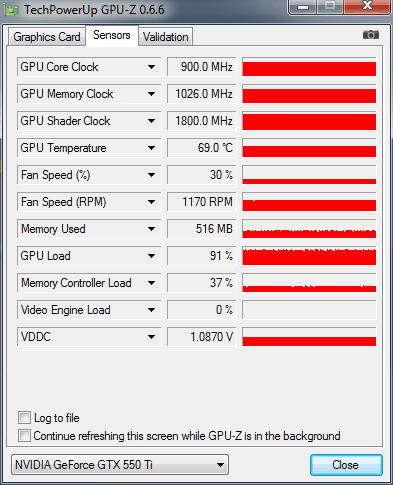The image size is (393, 485).
Task: Expand GPU Temperature sensor dropdown arrow
Action: click(151, 148)
